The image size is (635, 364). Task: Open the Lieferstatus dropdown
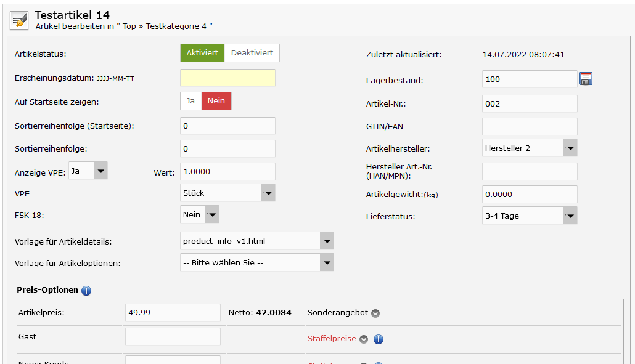click(x=530, y=216)
